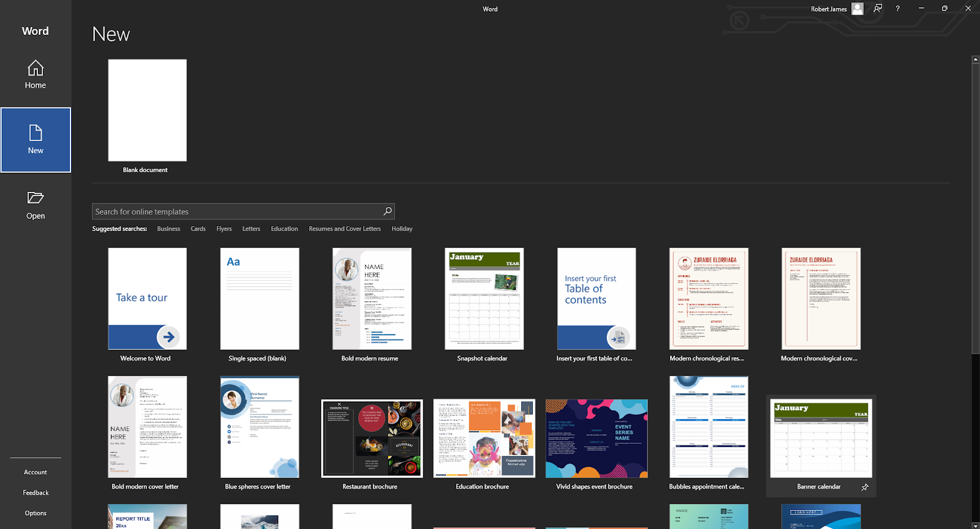Open the Home page in sidebar
The image size is (980, 529).
click(x=36, y=75)
